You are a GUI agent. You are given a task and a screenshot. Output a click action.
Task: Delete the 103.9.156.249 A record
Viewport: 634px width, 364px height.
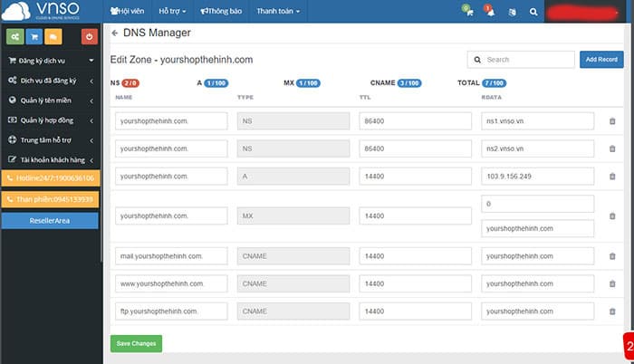pos(612,177)
